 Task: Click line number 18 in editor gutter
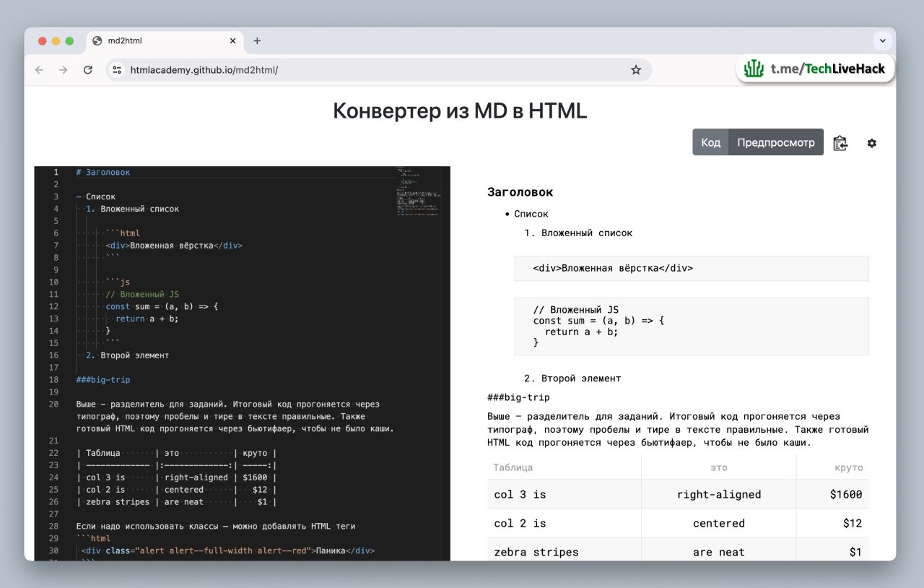[x=53, y=380]
